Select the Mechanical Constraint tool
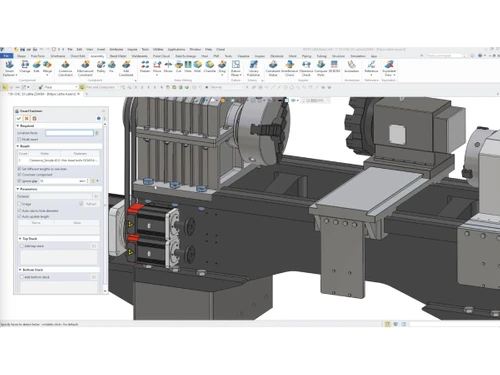This screenshot has width=500, height=375. (x=85, y=68)
